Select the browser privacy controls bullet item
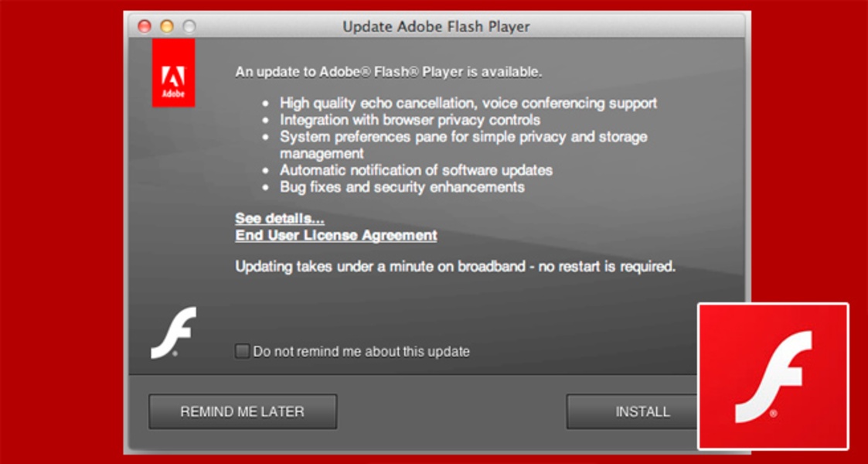The height and width of the screenshot is (464, 868). [410, 120]
